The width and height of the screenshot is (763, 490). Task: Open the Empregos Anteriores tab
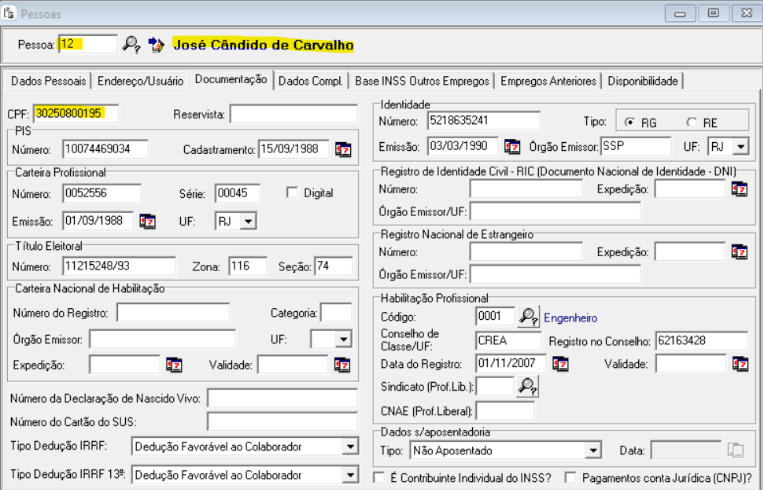[548, 80]
